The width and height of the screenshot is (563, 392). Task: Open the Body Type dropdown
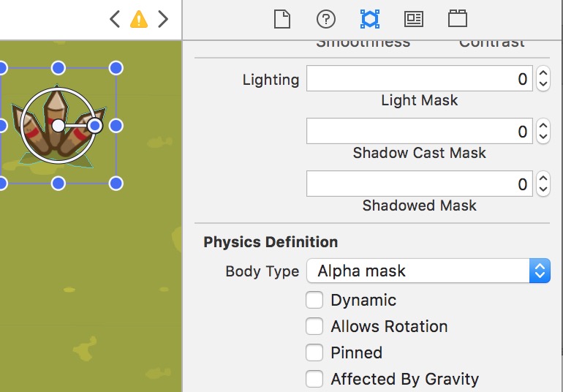click(x=428, y=271)
